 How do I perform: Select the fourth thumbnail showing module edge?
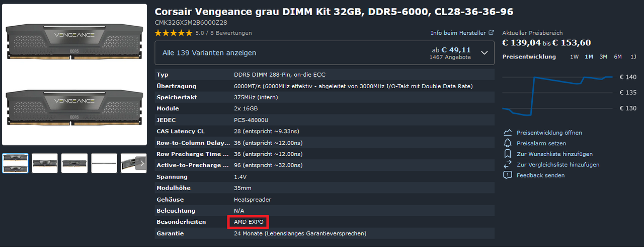[104, 163]
